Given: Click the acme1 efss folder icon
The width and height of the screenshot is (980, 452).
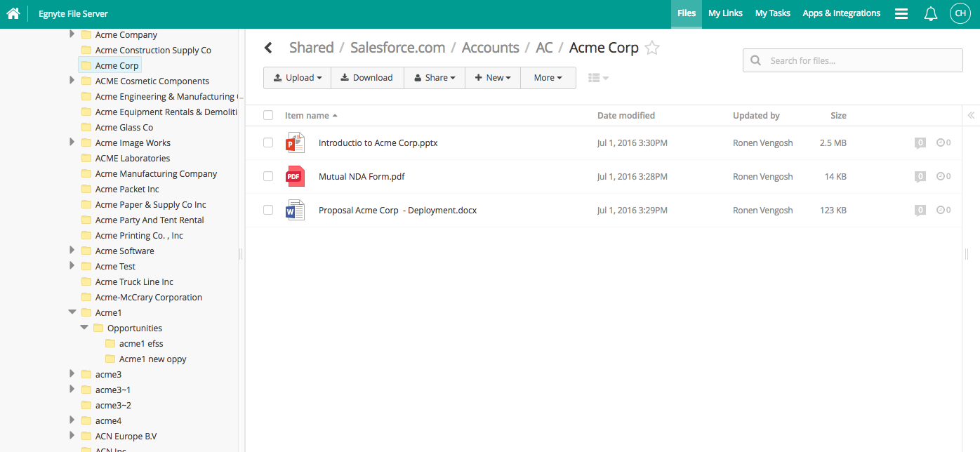Looking at the screenshot, I should [x=110, y=343].
